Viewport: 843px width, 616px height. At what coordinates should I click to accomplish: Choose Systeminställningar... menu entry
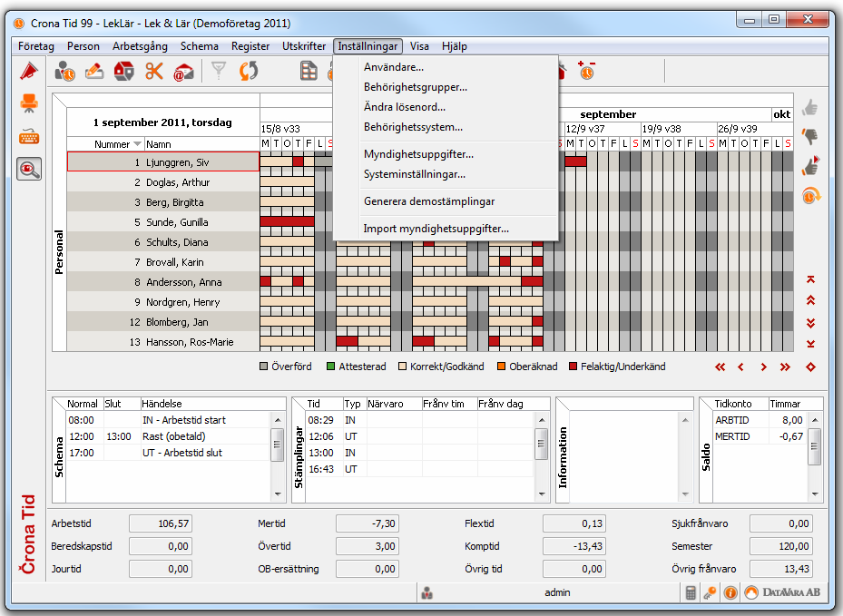tap(446, 174)
